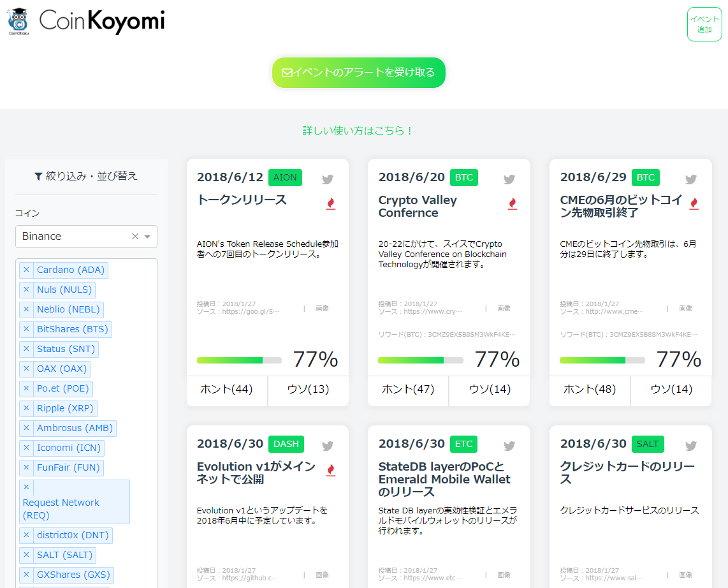Vote ホント(44) on AION token release
The height and width of the screenshot is (588, 728).
tap(227, 389)
